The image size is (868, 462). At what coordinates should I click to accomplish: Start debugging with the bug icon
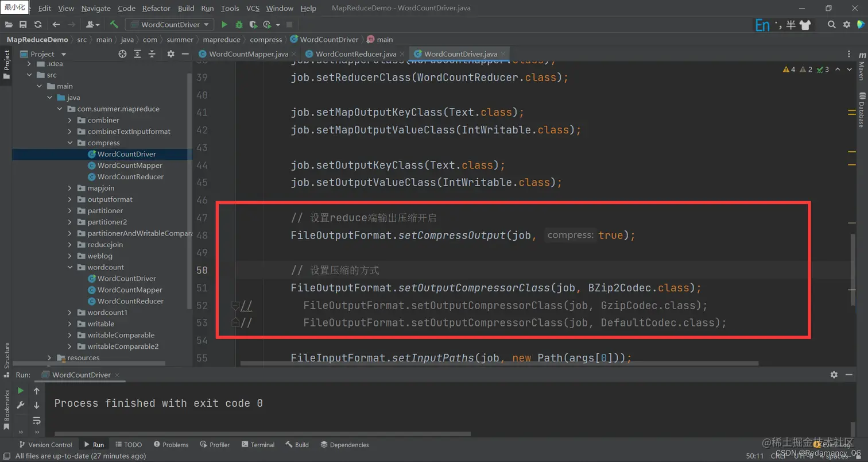tap(239, 25)
